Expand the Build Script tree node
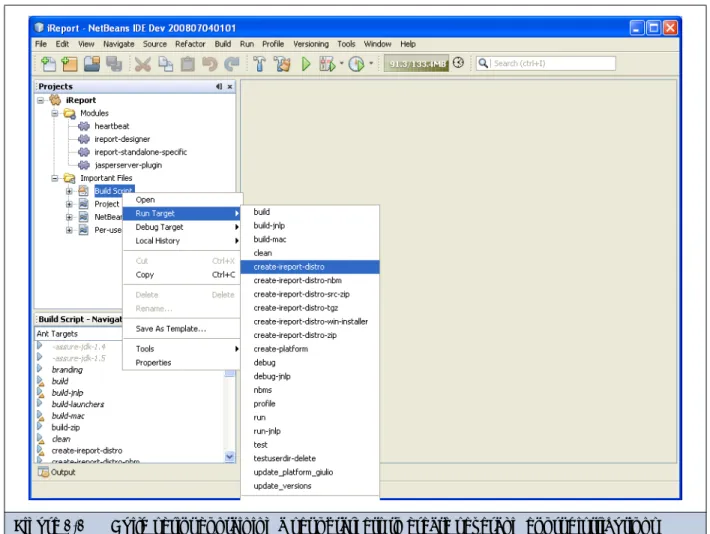 69,191
